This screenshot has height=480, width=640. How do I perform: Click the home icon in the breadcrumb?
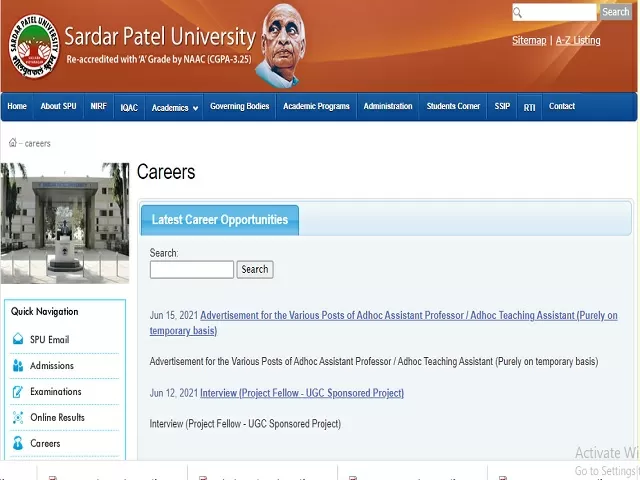click(13, 142)
